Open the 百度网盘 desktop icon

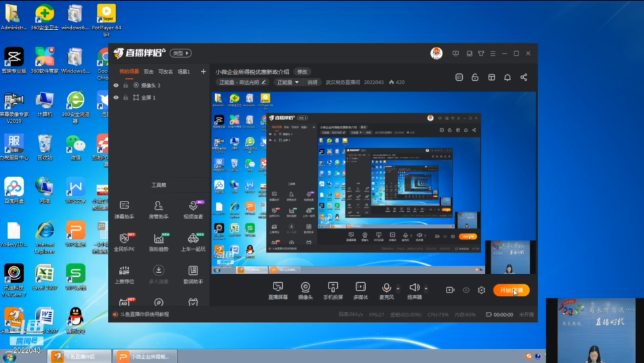pyautogui.click(x=14, y=191)
